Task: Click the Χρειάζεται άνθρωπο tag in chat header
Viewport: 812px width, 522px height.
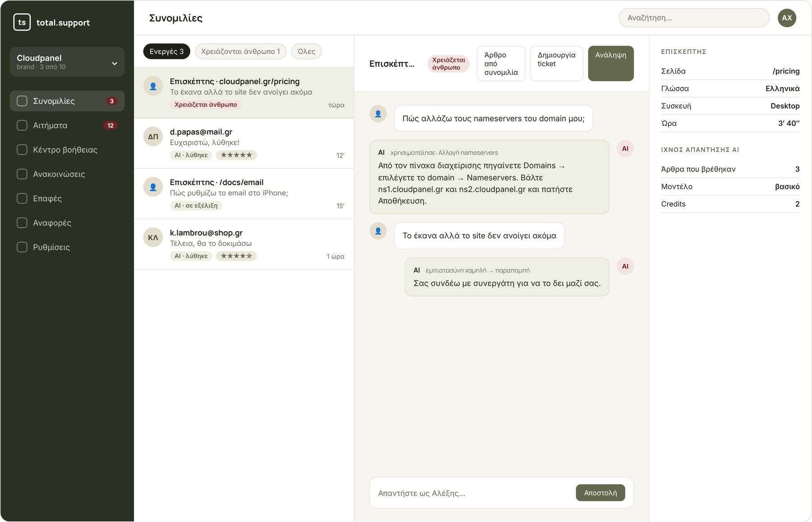Action: click(x=448, y=64)
